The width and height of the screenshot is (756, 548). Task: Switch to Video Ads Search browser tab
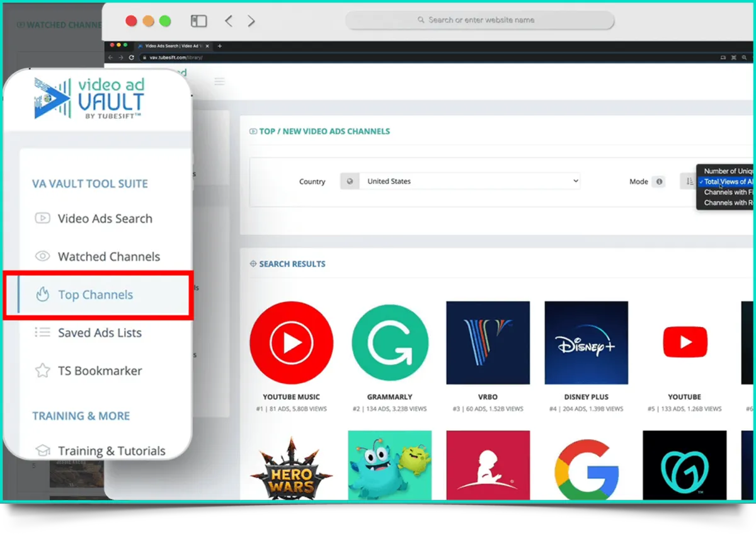tap(173, 46)
